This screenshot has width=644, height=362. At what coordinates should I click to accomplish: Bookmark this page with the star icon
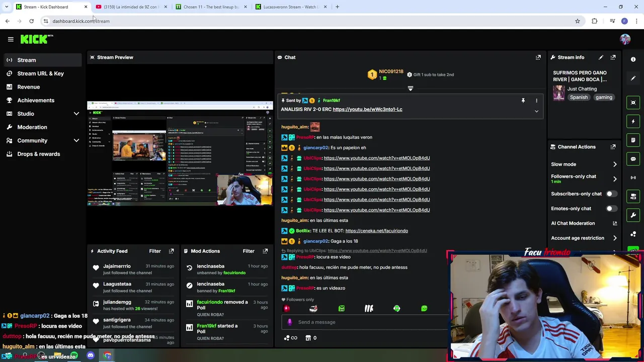coord(578,21)
